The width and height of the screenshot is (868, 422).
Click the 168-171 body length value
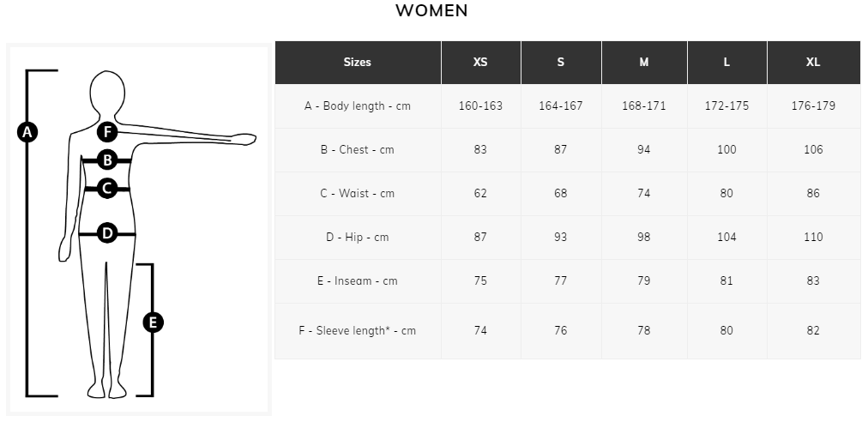(644, 106)
